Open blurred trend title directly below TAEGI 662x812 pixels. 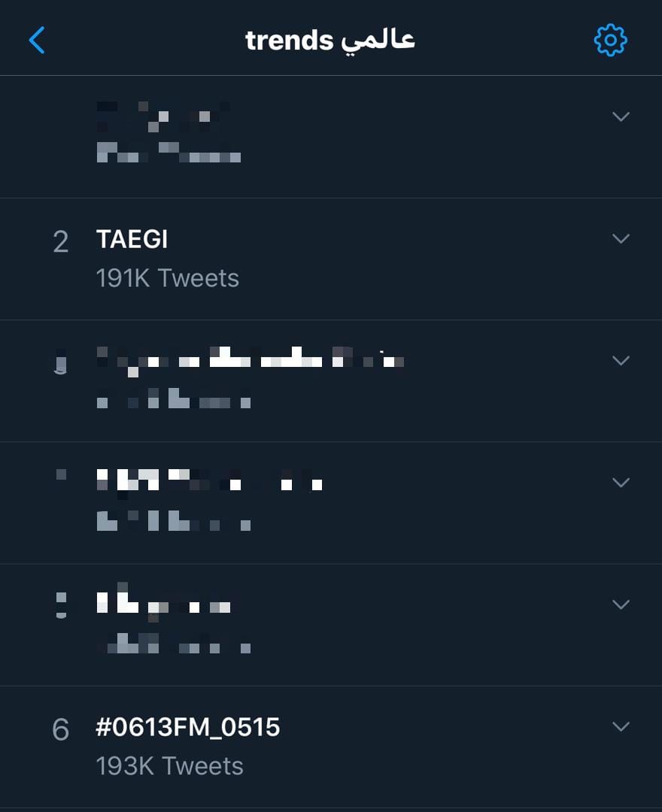pyautogui.click(x=251, y=360)
